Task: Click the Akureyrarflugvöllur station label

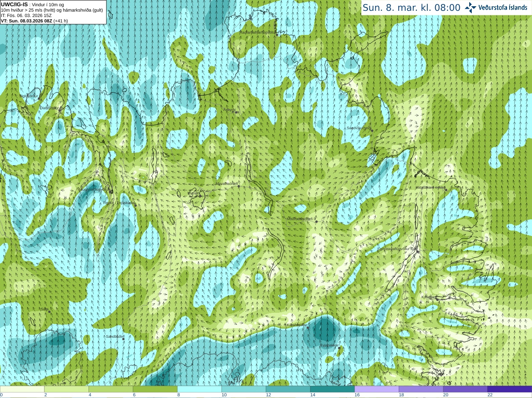Action: click(94, 189)
